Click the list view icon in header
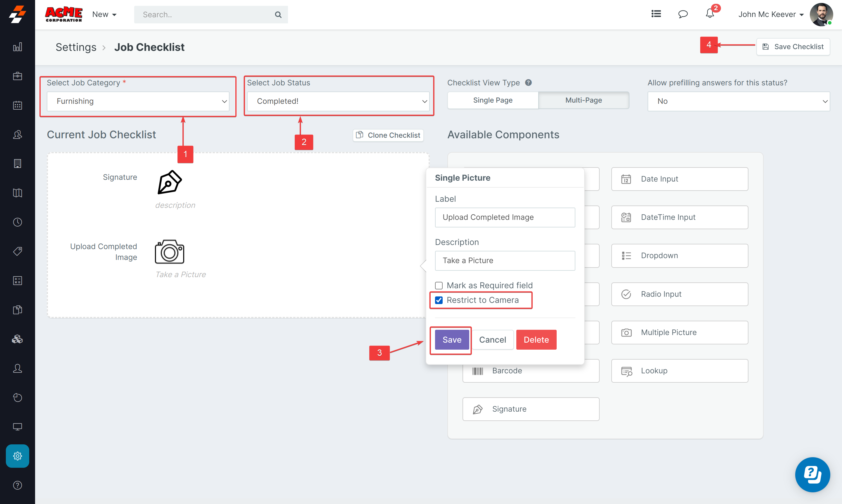Screen dimensions: 842x504 pyautogui.click(x=656, y=14)
